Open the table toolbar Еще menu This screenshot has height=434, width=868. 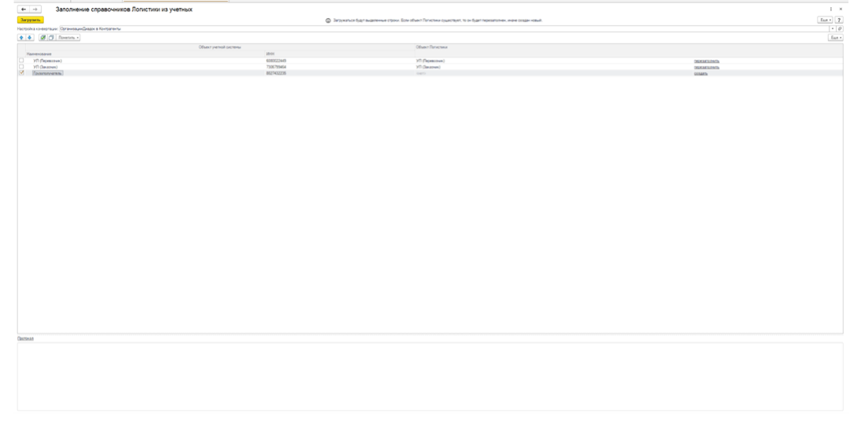836,38
